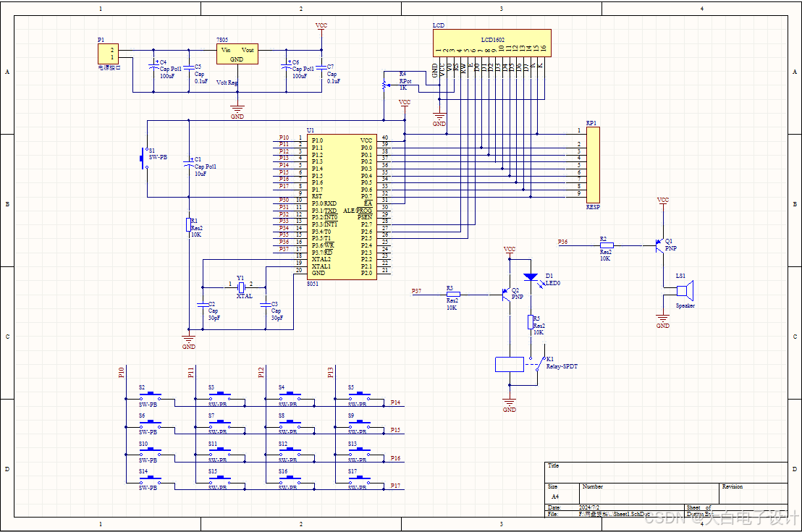The width and height of the screenshot is (802, 532).
Task: Select the GND symbol below the 7805
Action: [237, 111]
